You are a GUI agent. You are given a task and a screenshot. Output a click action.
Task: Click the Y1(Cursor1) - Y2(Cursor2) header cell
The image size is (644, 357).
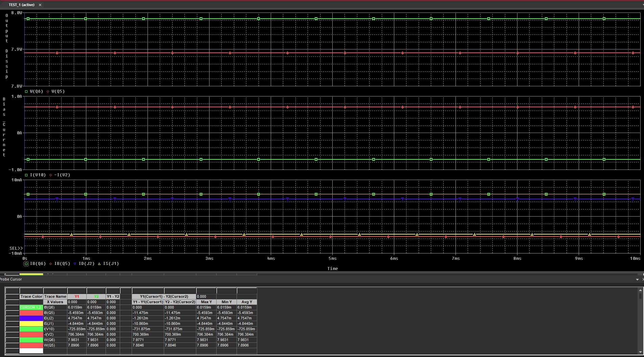(164, 296)
